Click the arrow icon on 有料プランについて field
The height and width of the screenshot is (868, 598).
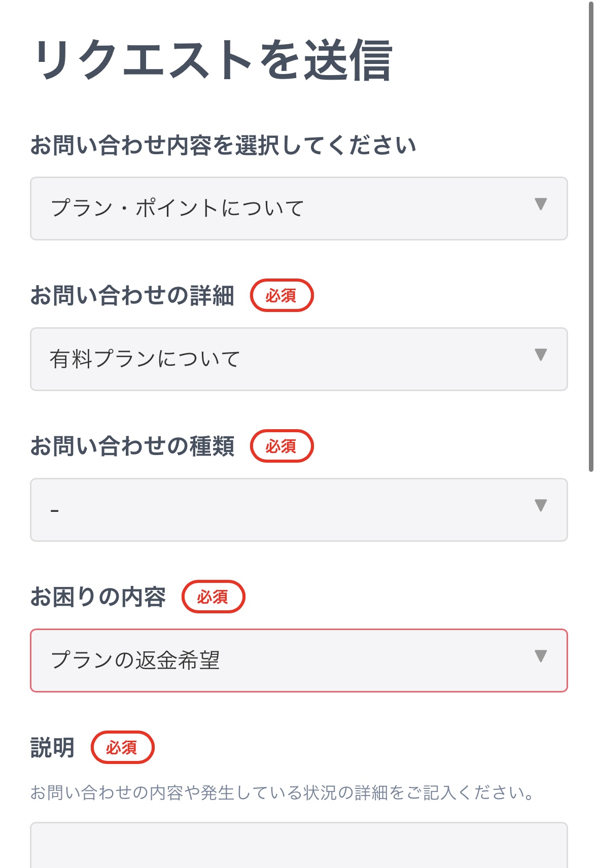[x=541, y=355]
